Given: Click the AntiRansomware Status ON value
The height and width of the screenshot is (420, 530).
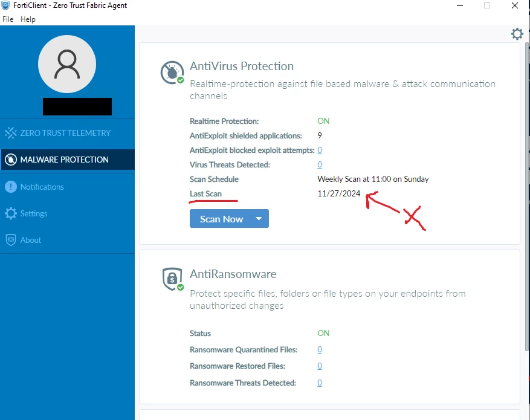Looking at the screenshot, I should [323, 333].
